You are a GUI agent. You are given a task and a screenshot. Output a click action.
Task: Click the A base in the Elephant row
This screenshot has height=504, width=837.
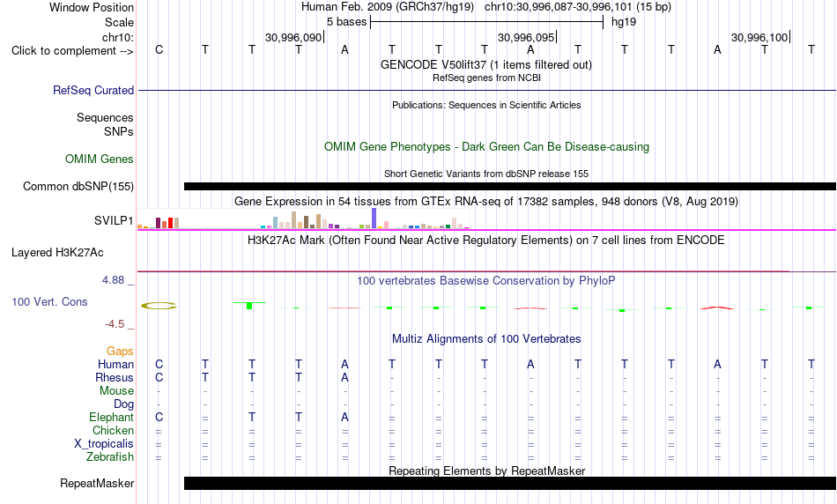344,417
